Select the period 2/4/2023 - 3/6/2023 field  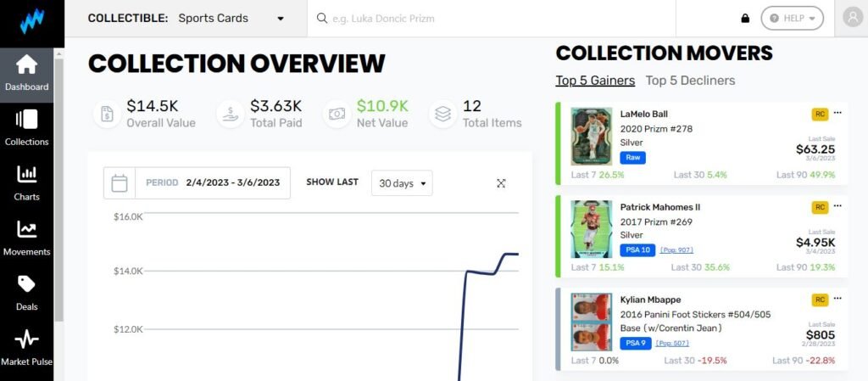213,182
